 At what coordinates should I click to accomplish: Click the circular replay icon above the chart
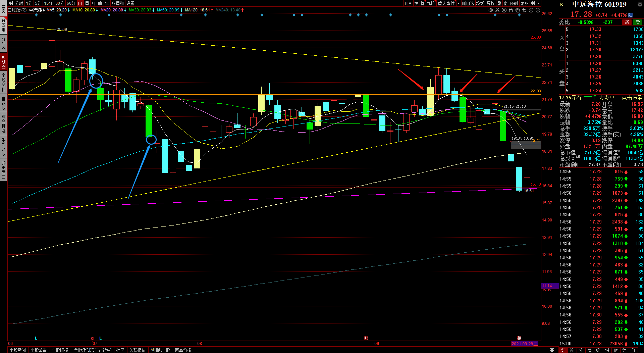[504, 10]
